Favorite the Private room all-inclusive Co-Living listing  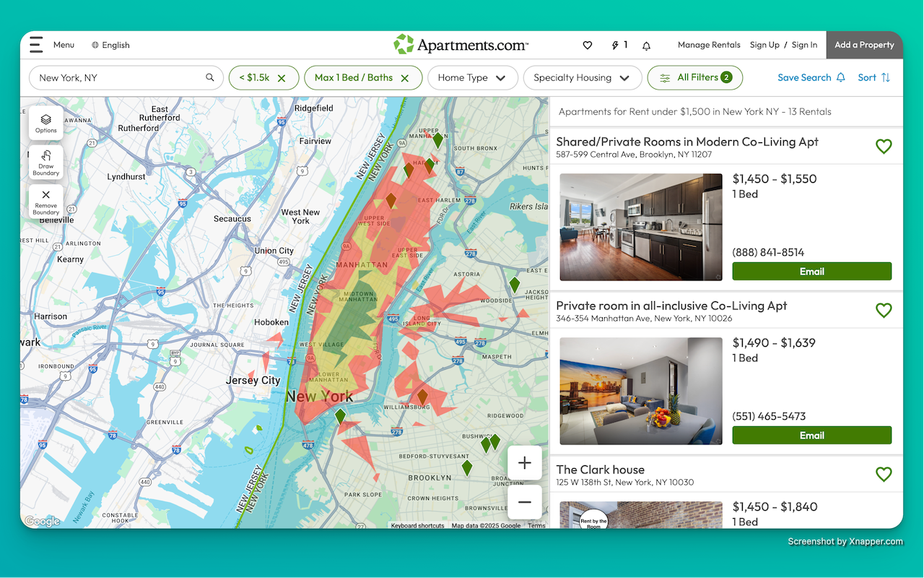click(x=884, y=310)
